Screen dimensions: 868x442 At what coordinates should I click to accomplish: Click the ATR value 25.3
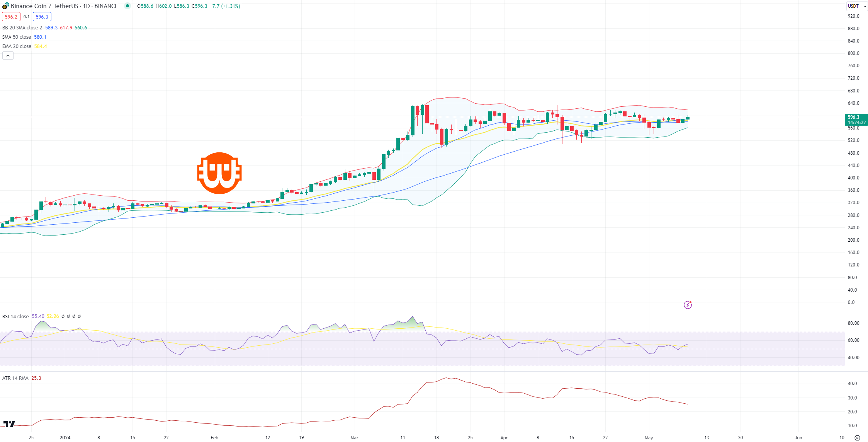36,378
